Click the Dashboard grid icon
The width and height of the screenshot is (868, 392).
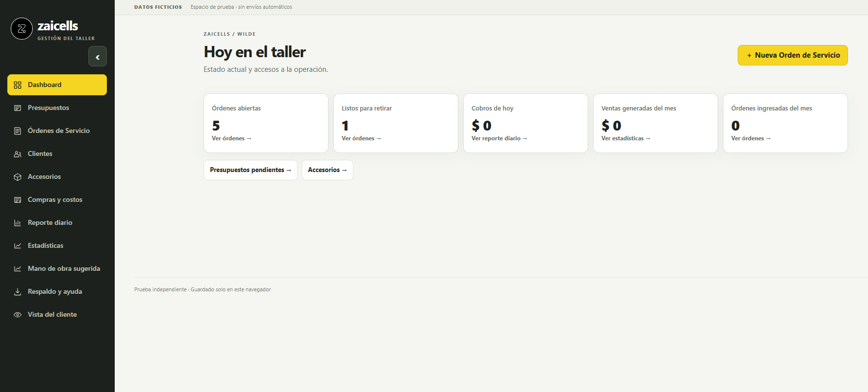(18, 85)
